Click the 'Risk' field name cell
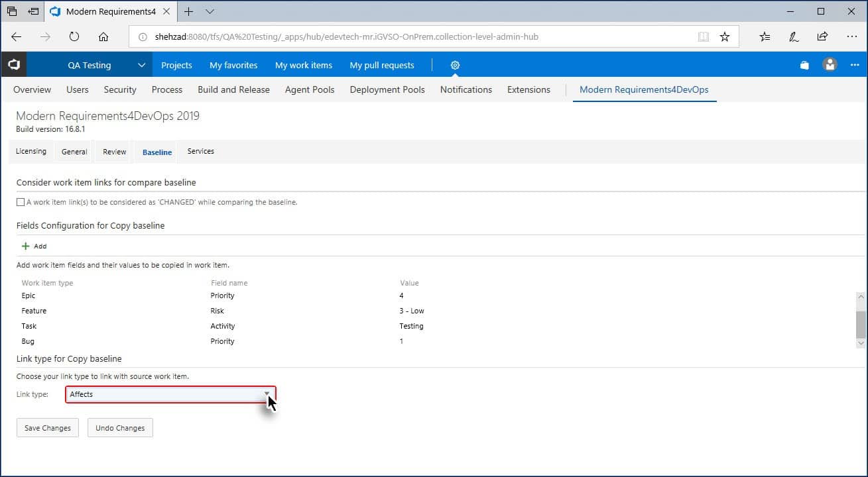Screen dimensions: 868x477 [x=217, y=311]
